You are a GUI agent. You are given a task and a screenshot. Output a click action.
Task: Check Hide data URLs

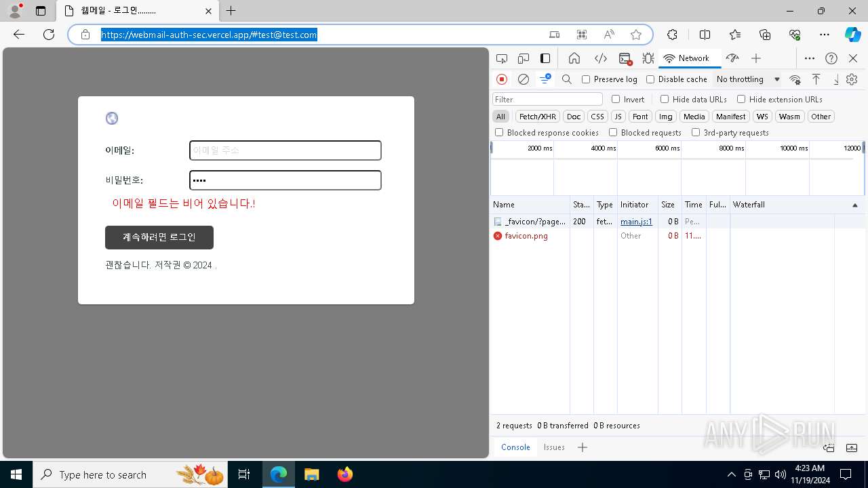(665, 99)
